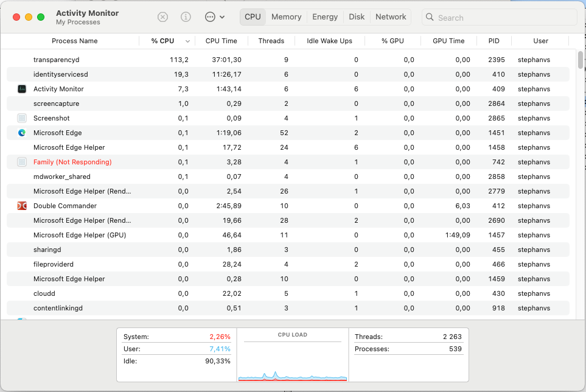Switch to the Network tab
This screenshot has width=586, height=392.
pyautogui.click(x=391, y=17)
